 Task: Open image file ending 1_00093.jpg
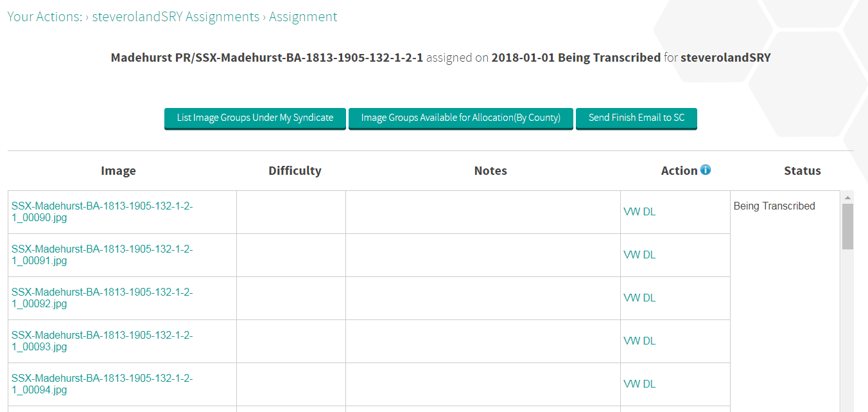[x=102, y=341]
